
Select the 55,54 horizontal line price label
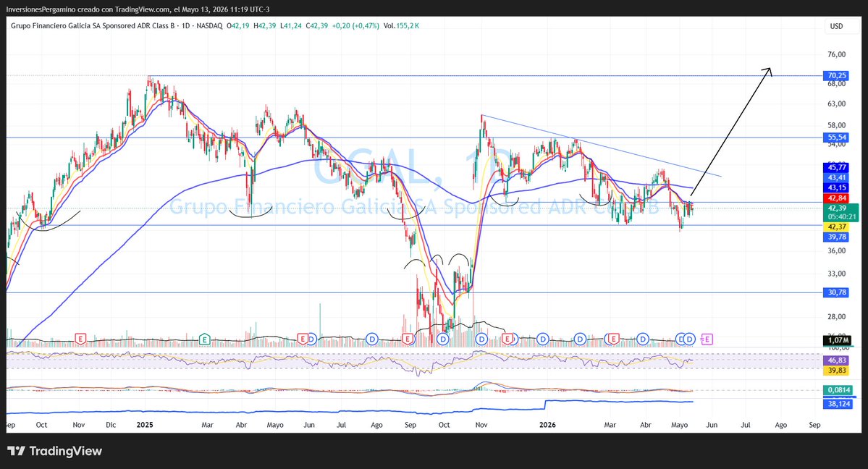click(x=836, y=138)
